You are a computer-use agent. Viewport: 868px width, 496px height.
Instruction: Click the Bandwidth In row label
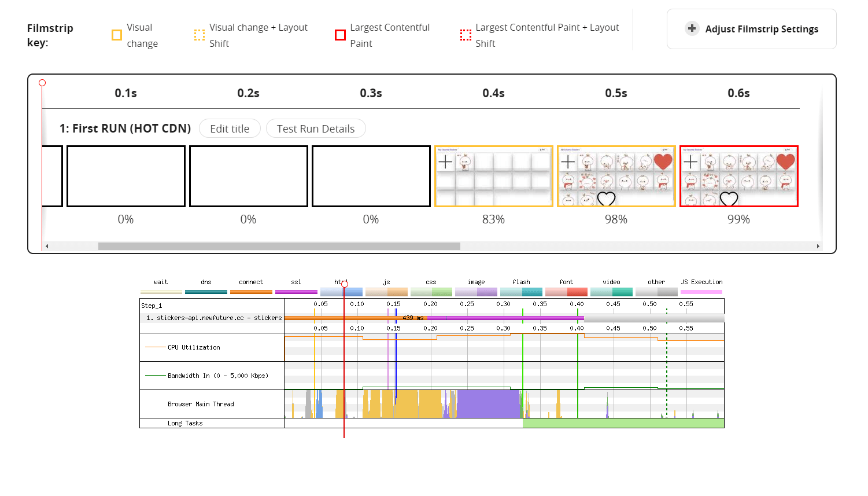pos(218,376)
